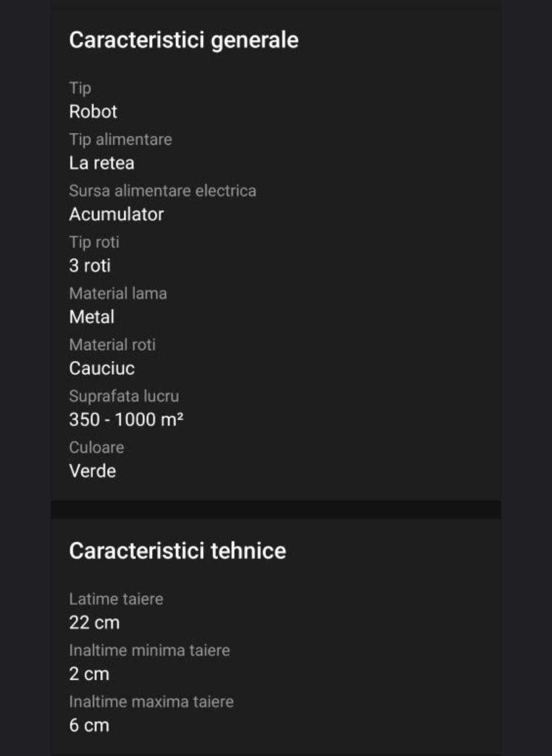Click the Material roti label
552x756 pixels.
[112, 345]
